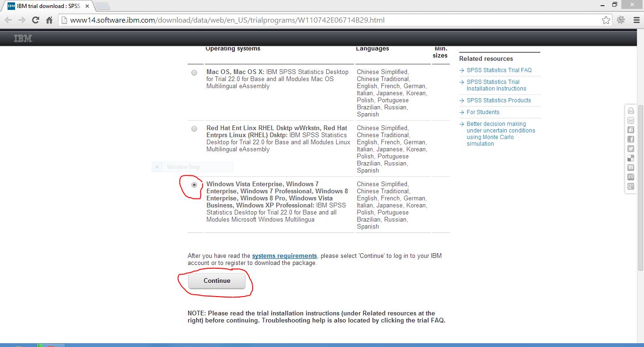Click the Red Hat Ent Linx description text
The width and height of the screenshot is (644, 347).
278,139
